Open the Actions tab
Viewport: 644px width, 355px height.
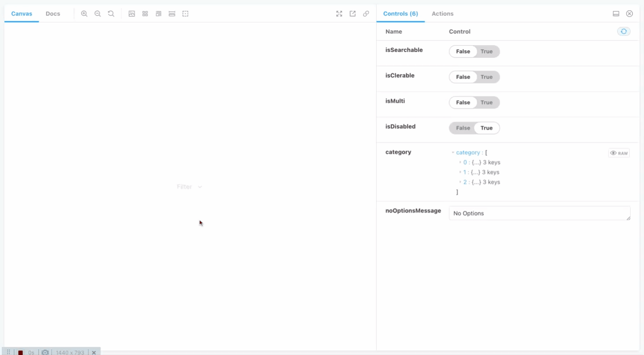[x=443, y=14]
